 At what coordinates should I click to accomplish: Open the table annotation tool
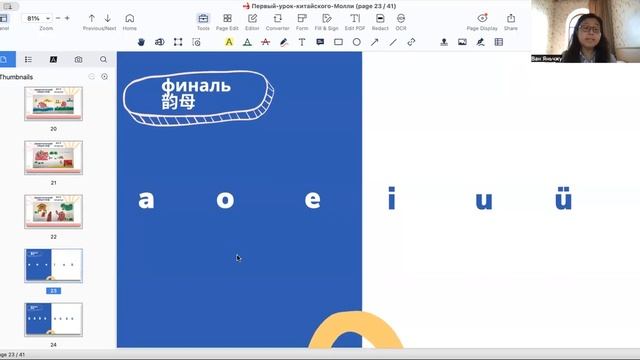click(x=499, y=42)
